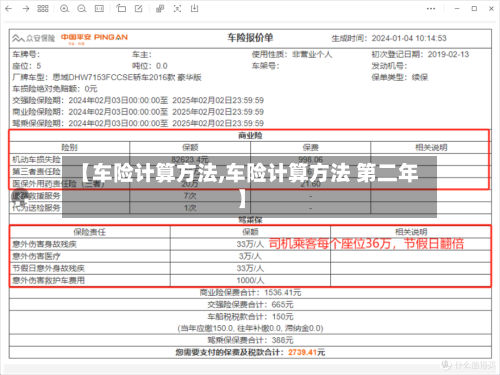Rotate the image

pyautogui.click(x=121, y=9)
